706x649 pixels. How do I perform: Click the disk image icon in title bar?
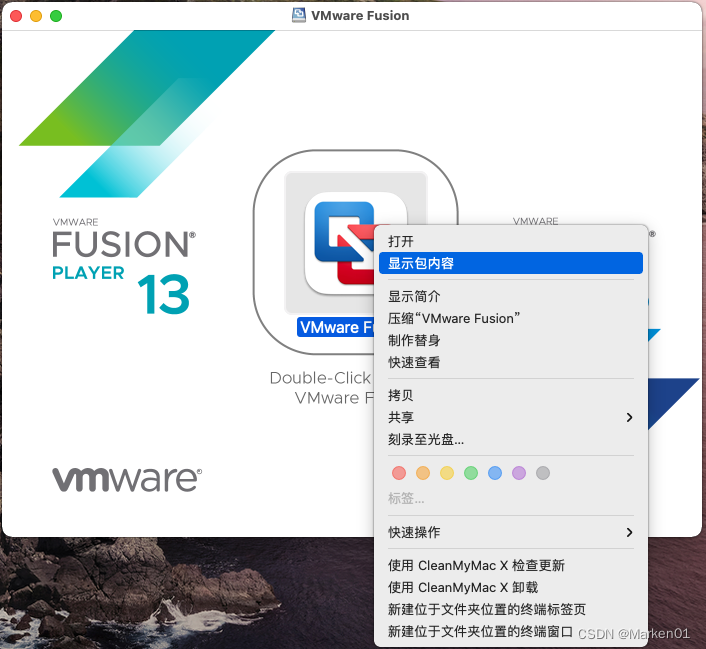click(299, 15)
